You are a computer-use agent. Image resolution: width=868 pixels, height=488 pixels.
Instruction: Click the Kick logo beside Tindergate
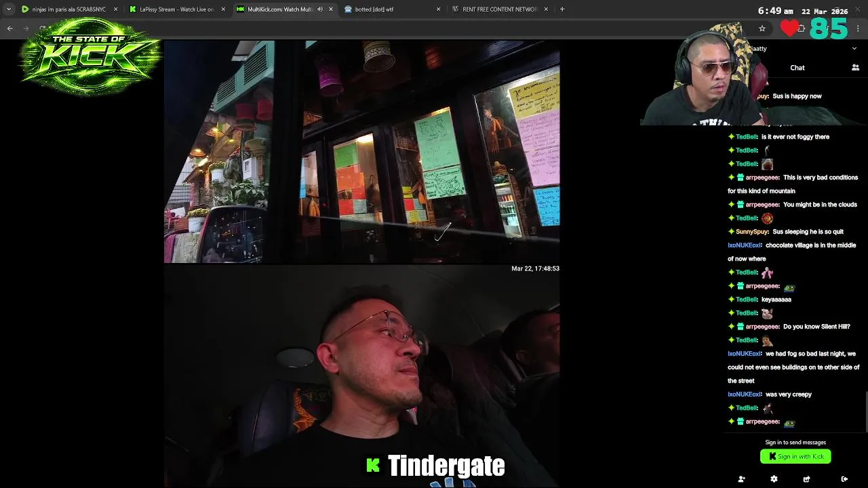tap(373, 465)
